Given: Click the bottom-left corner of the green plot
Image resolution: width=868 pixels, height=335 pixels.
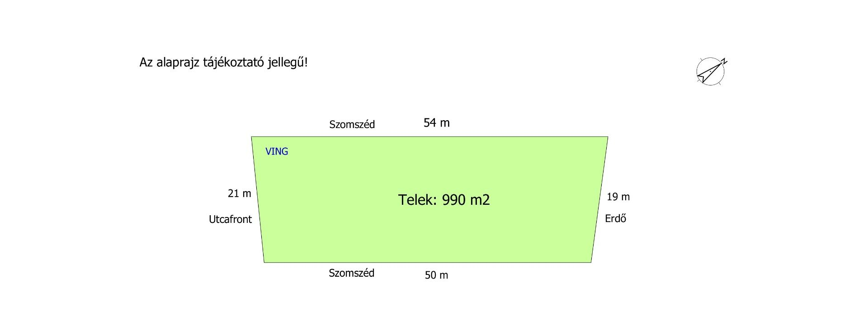Looking at the screenshot, I should pos(264,262).
